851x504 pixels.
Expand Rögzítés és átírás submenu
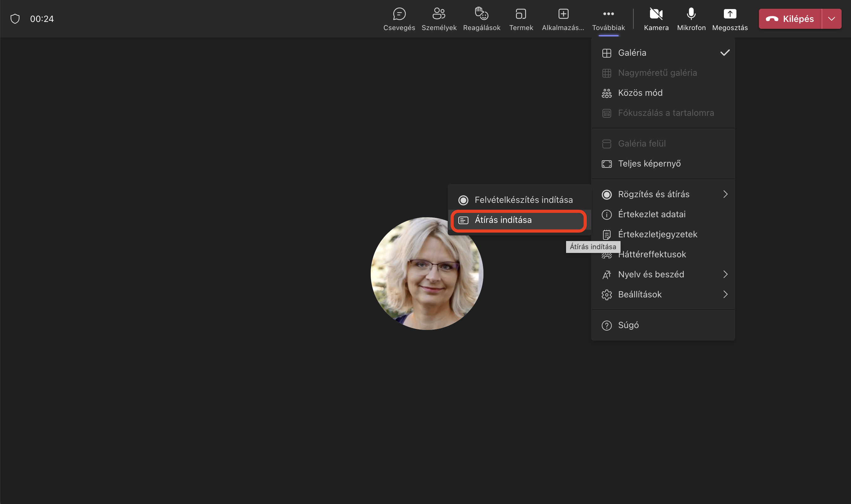pos(663,194)
